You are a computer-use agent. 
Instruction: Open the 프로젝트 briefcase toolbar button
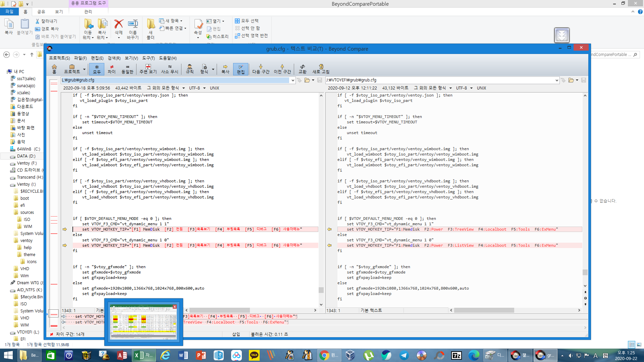tap(72, 69)
